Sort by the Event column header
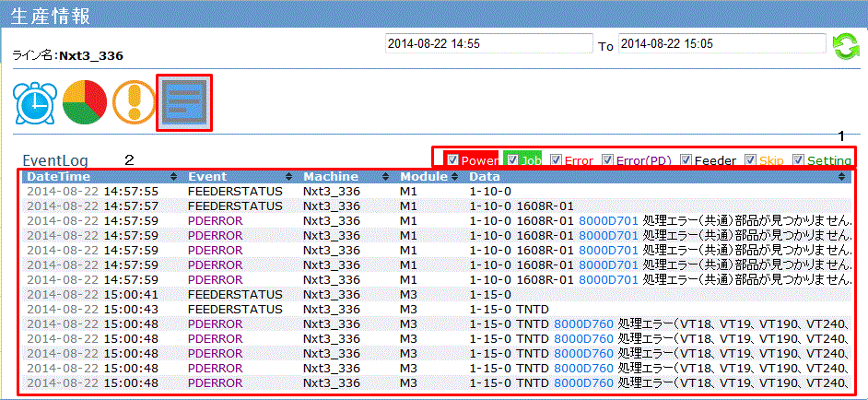868x400 pixels. pyautogui.click(x=207, y=176)
